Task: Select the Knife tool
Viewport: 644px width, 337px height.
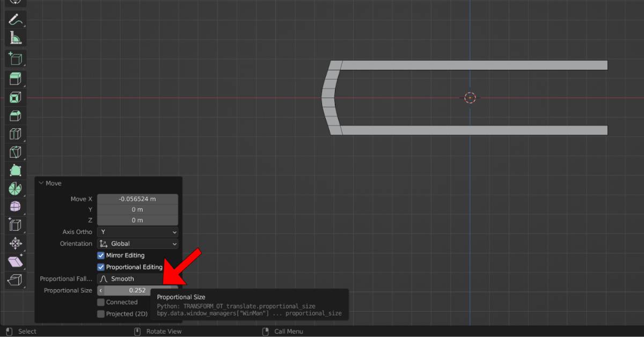Action: click(14, 152)
